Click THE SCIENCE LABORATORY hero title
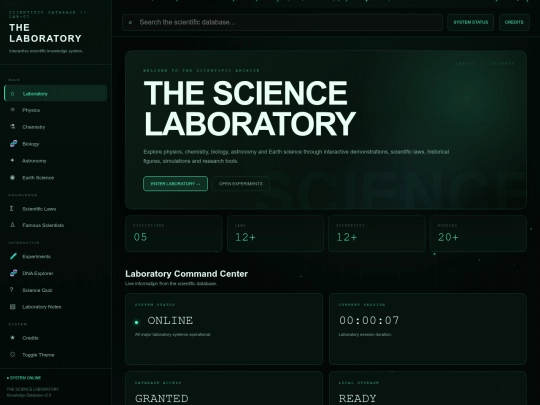 250,108
